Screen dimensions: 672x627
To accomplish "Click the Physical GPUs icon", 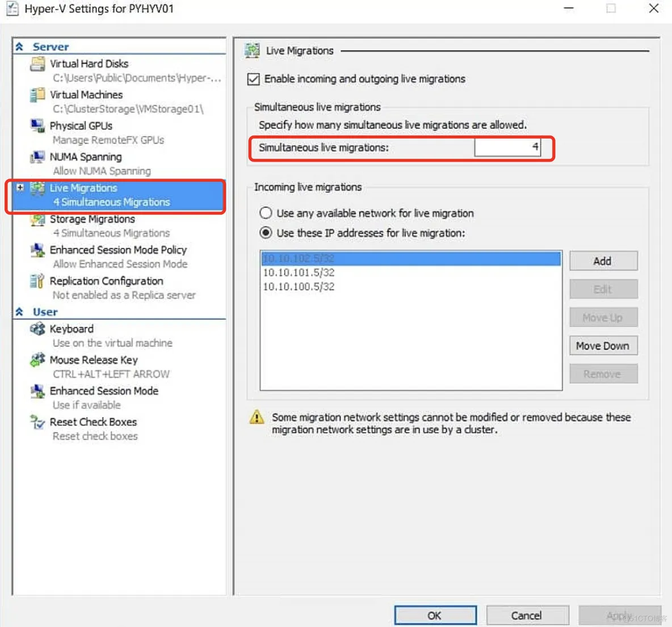I will 37,126.
